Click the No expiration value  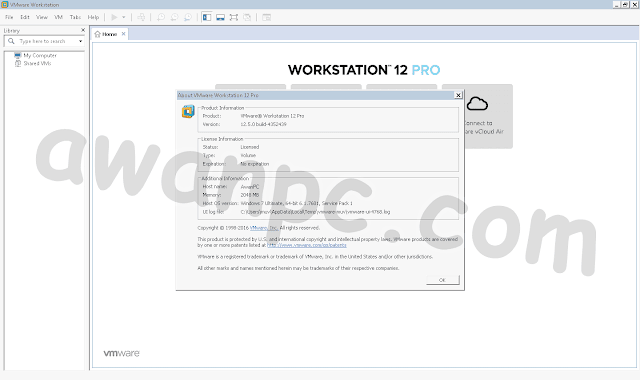pyautogui.click(x=254, y=164)
